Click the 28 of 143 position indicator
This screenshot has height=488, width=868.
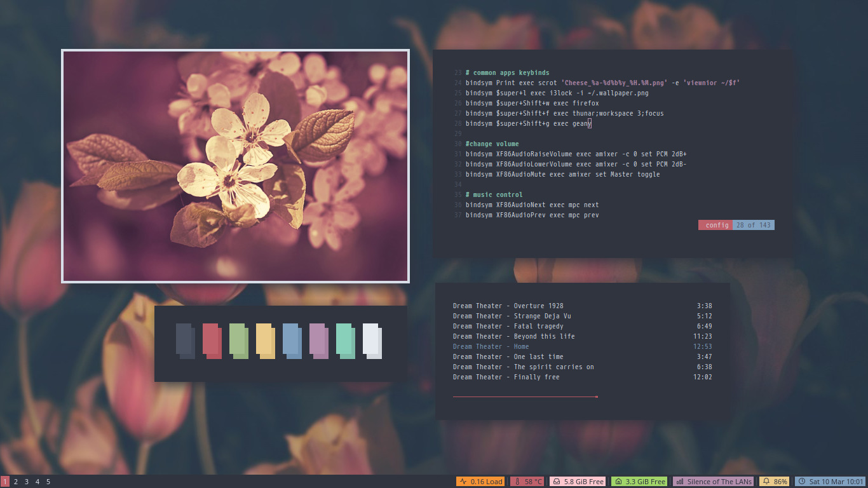pos(754,224)
